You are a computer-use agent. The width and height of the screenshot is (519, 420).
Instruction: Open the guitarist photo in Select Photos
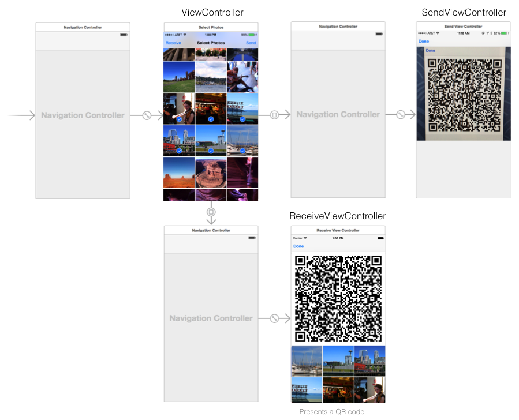pyautogui.click(x=242, y=77)
